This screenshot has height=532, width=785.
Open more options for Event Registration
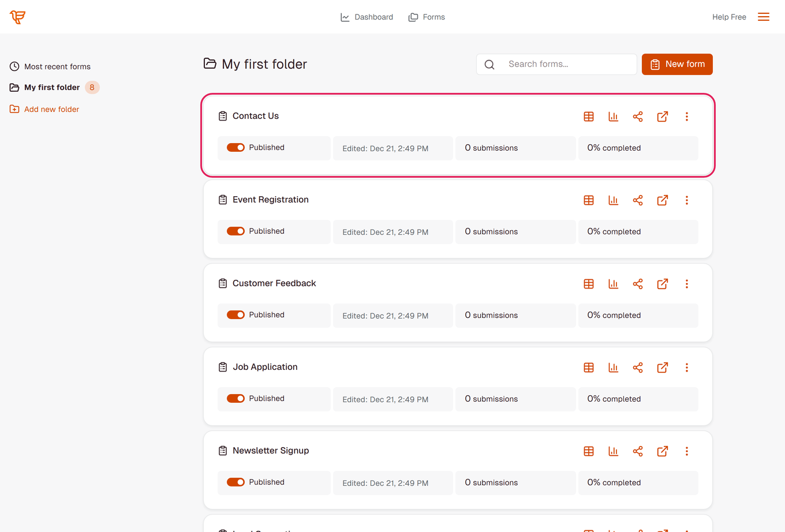687,200
